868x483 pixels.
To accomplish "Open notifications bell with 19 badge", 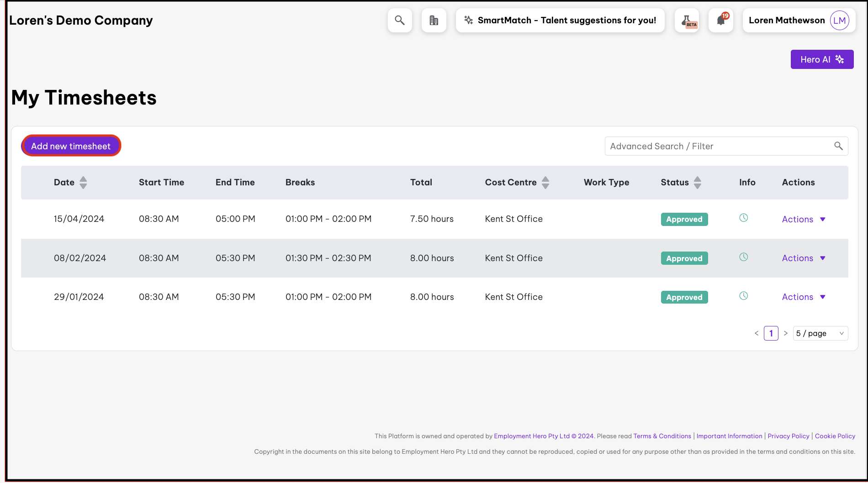I will point(721,21).
